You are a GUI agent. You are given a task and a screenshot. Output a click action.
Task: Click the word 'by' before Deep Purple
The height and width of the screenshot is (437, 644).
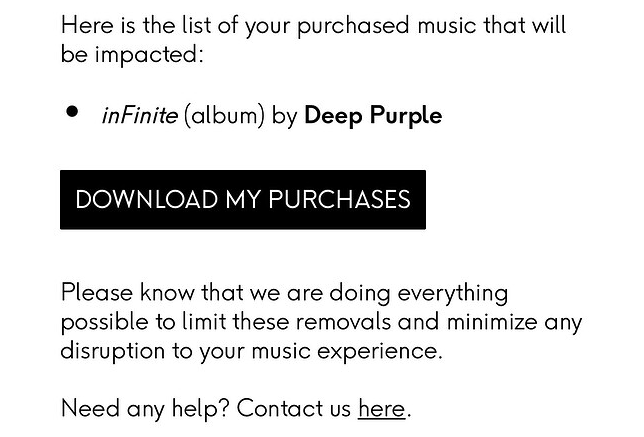click(284, 116)
